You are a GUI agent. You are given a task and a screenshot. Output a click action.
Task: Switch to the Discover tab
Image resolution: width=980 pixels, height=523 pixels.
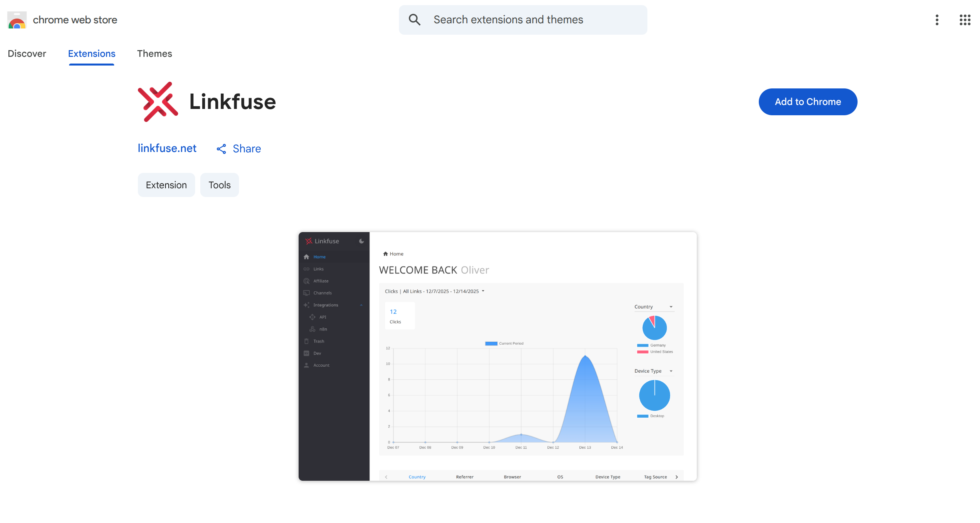27,54
